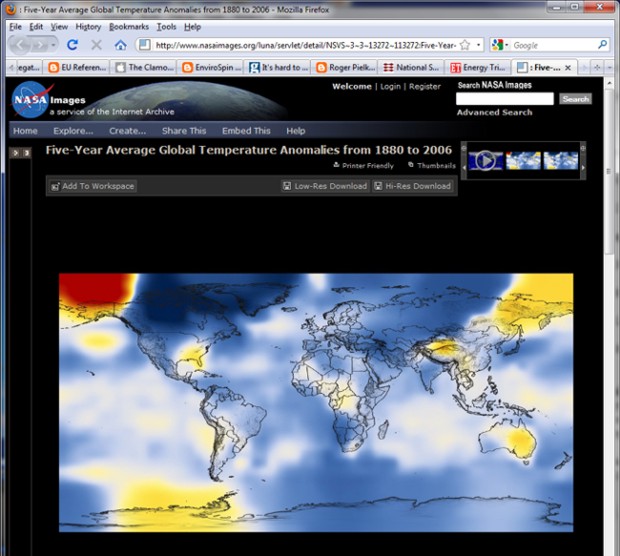Viewport: 620px width, 556px height.
Task: Switch to the It's hard to... tab
Action: tap(278, 67)
